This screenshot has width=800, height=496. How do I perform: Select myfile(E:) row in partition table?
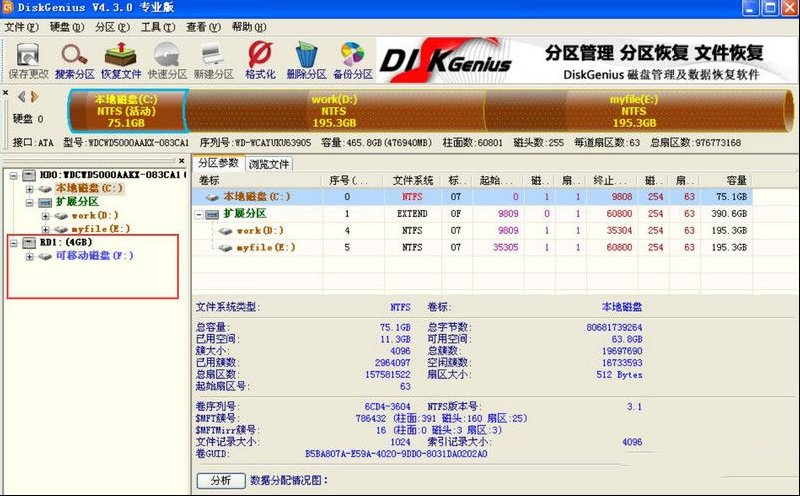(472, 247)
